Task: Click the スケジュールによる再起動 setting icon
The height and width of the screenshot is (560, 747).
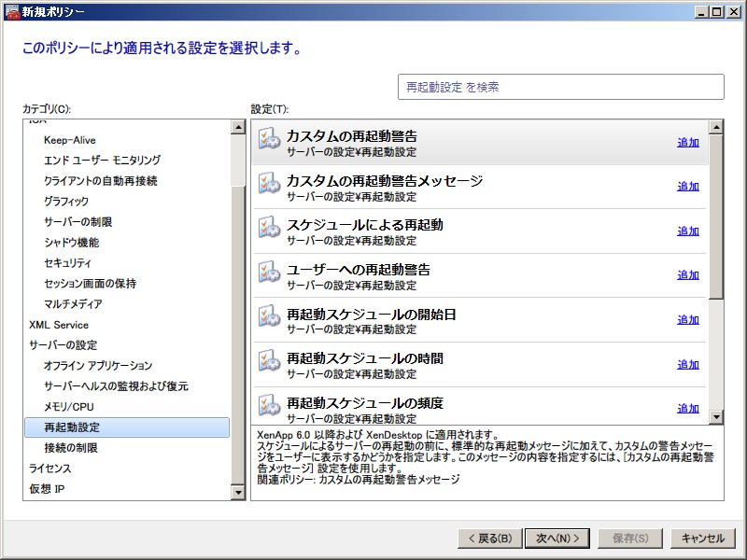Action: pyautogui.click(x=269, y=230)
